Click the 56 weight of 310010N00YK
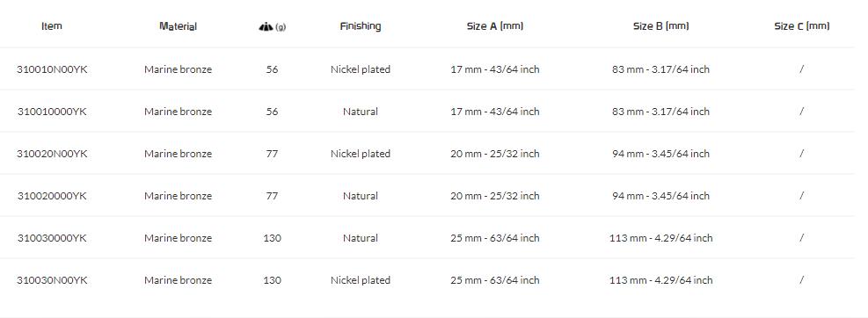868x318 pixels. point(272,69)
